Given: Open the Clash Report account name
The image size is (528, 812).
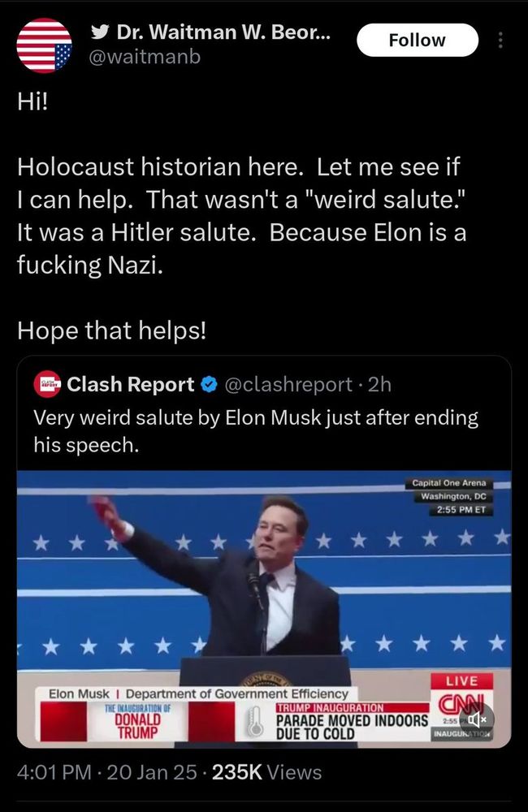Looking at the screenshot, I should [x=130, y=384].
